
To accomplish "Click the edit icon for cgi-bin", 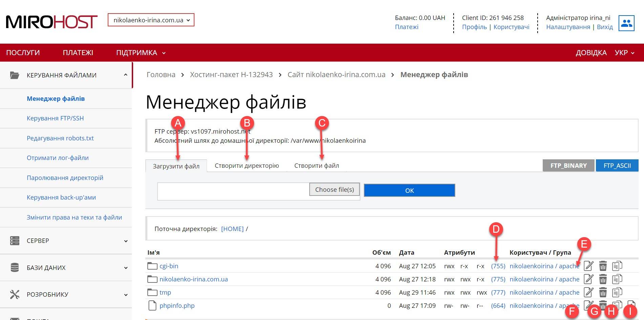I will pos(589,266).
